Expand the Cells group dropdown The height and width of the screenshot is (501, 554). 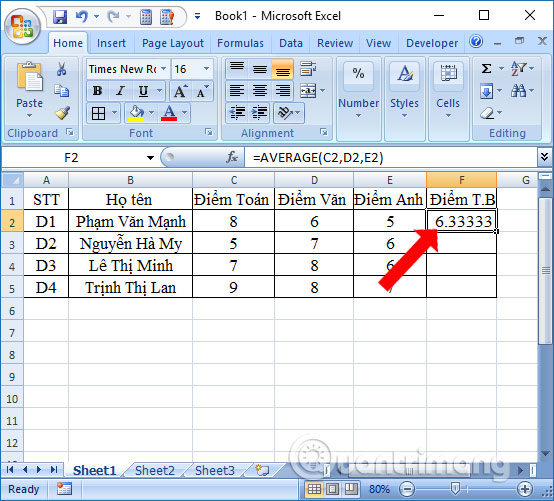pos(448,116)
